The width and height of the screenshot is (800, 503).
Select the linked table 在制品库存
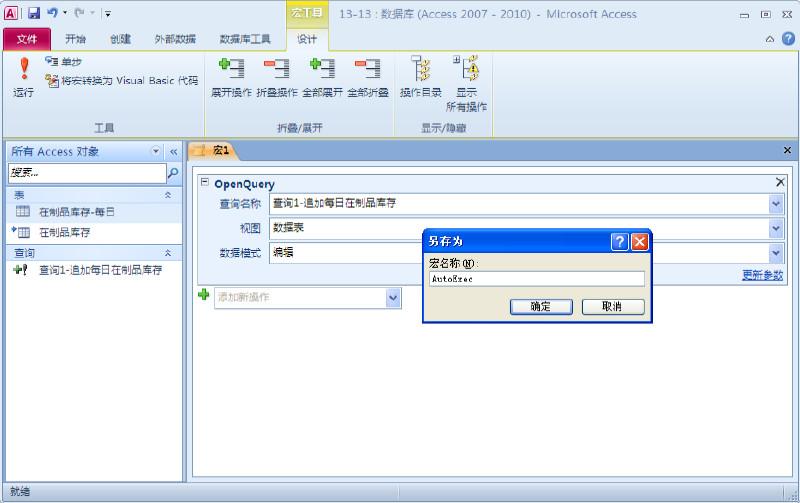point(94,233)
